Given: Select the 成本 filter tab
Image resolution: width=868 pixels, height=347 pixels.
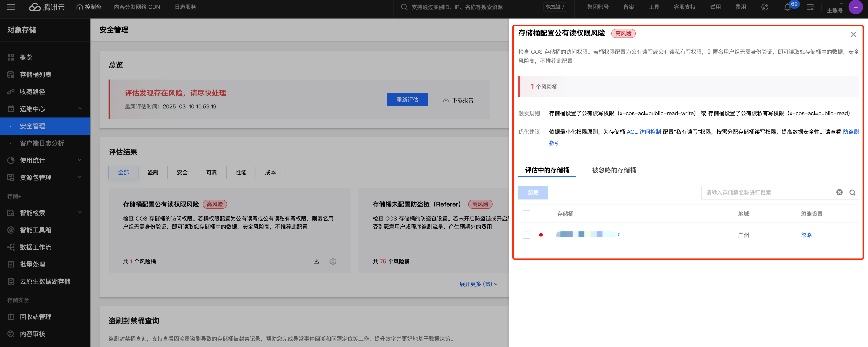Looking at the screenshot, I should pos(270,172).
